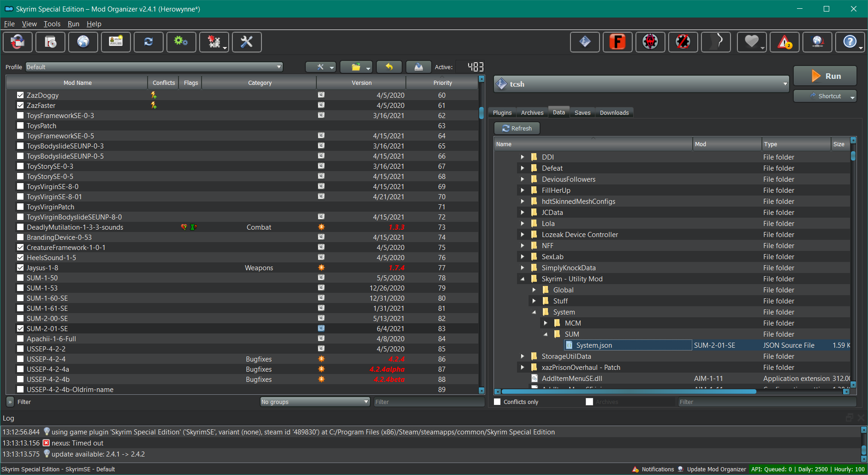
Task: Open the Help question mark icon
Action: (850, 42)
